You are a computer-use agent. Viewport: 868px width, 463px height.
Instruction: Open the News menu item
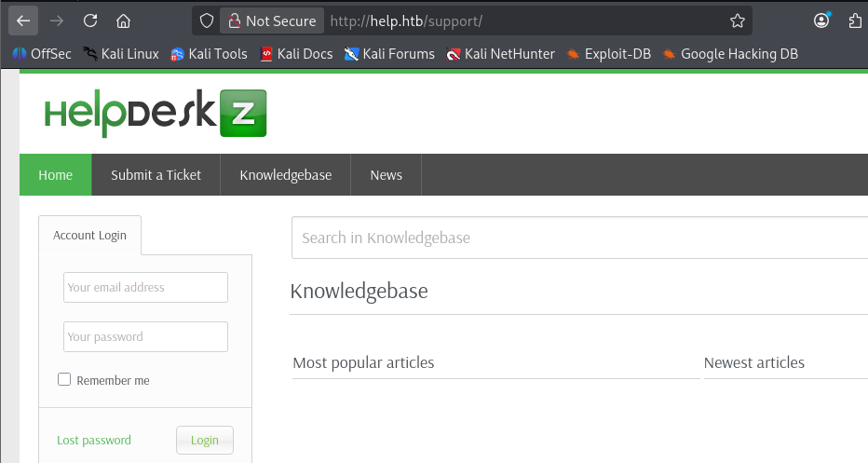coord(386,175)
